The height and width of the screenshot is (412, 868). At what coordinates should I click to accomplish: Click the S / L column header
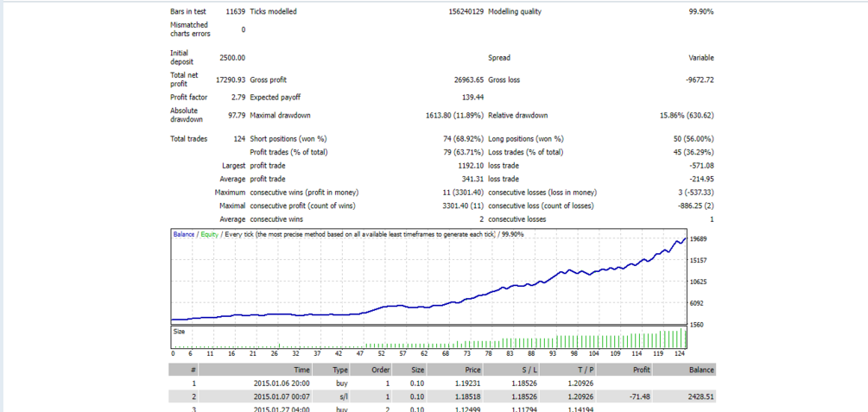tap(512, 370)
